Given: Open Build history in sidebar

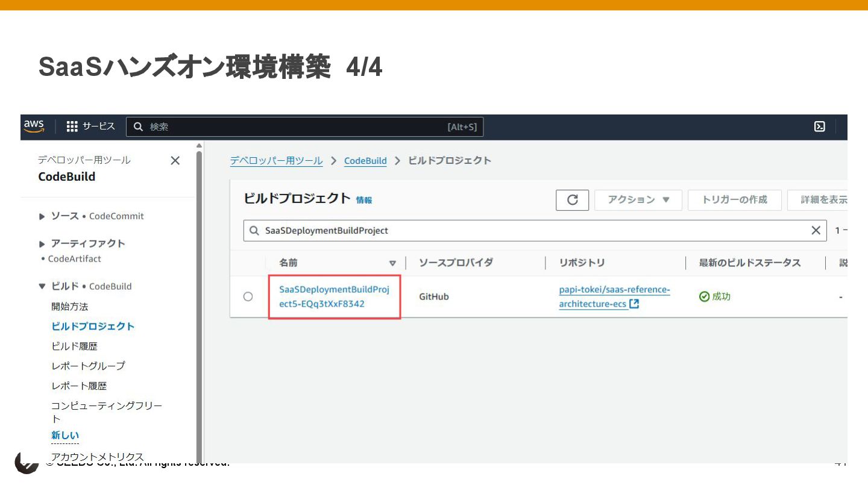Looking at the screenshot, I should (74, 346).
